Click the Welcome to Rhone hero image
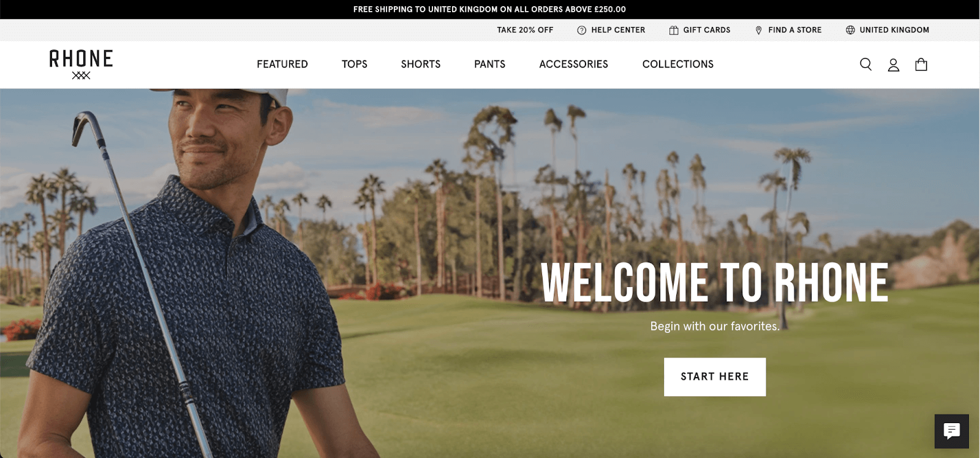This screenshot has height=458, width=980. point(490,273)
